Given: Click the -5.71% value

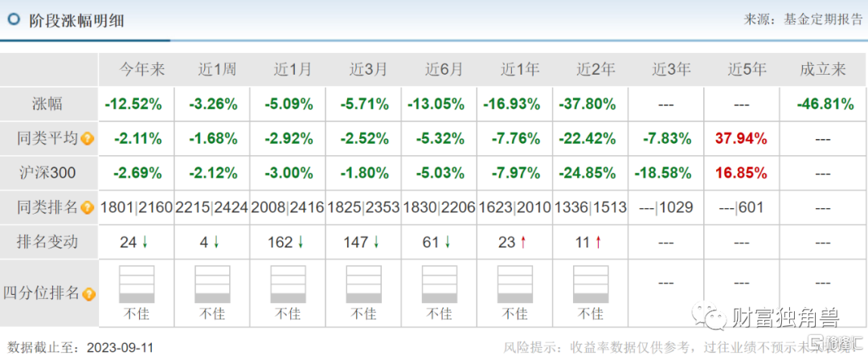Looking at the screenshot, I should pos(364,104).
